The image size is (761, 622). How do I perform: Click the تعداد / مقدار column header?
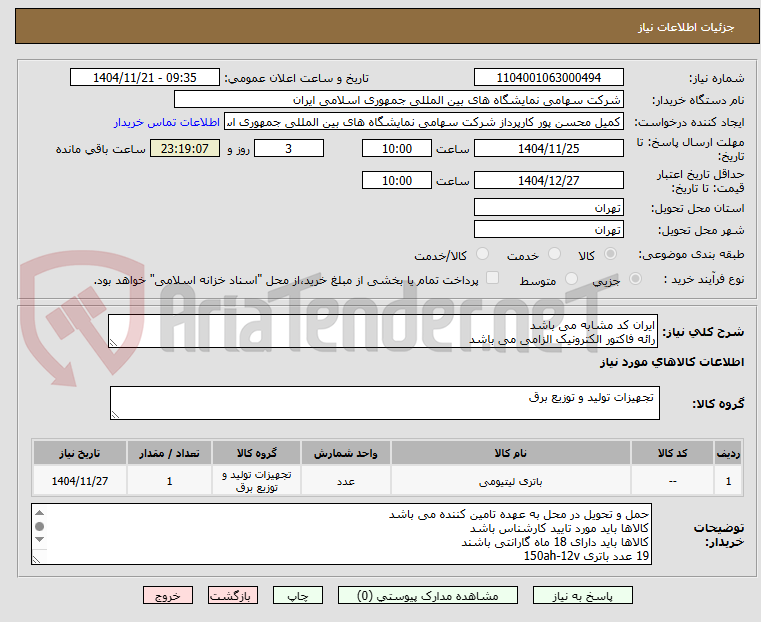tap(169, 453)
